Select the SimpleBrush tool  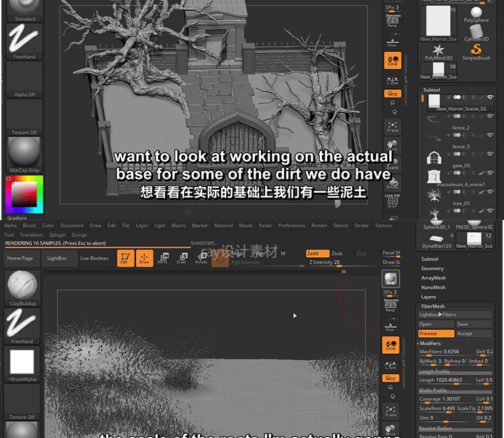[476, 52]
